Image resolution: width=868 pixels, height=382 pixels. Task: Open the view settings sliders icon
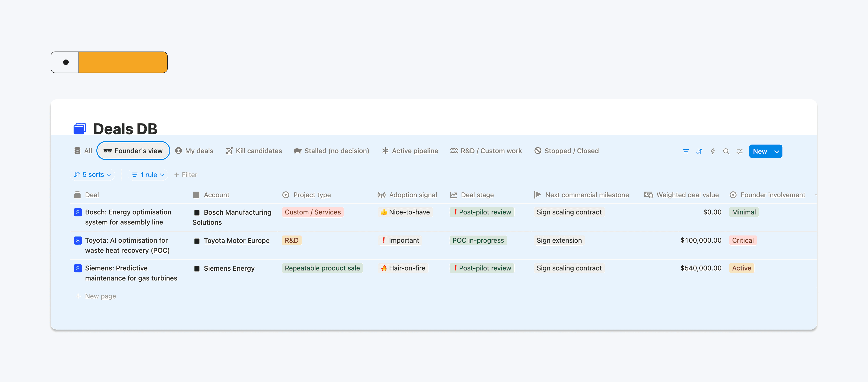point(739,151)
